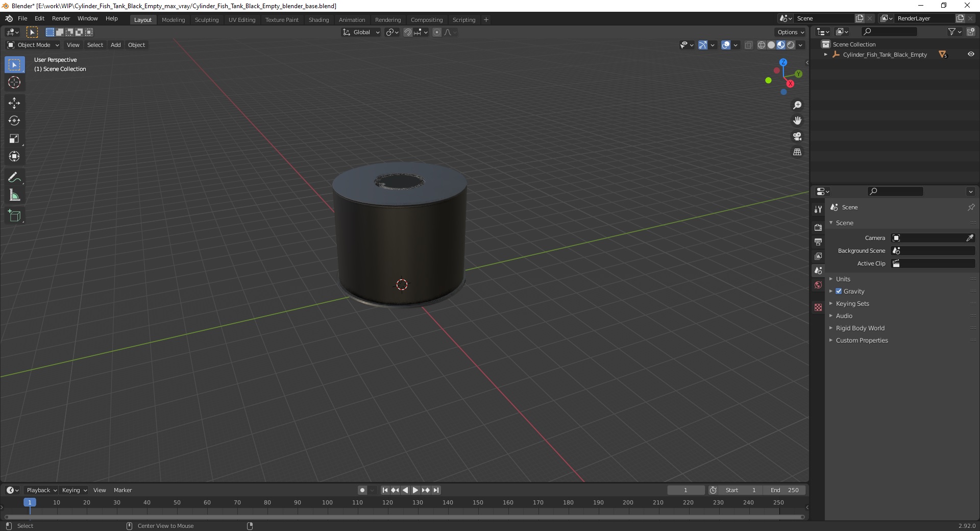Switch to rendered viewport shading
Viewport: 980px width, 531px height.
(x=791, y=45)
